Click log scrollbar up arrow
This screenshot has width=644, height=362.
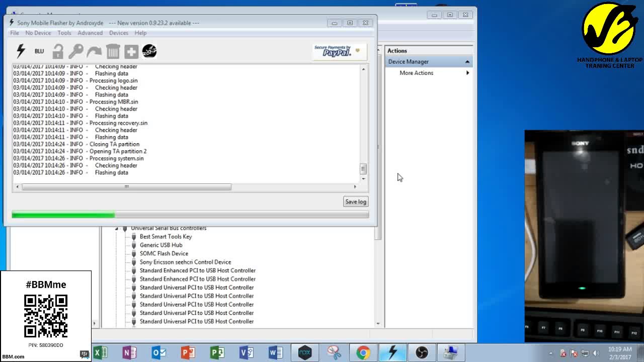click(x=363, y=69)
